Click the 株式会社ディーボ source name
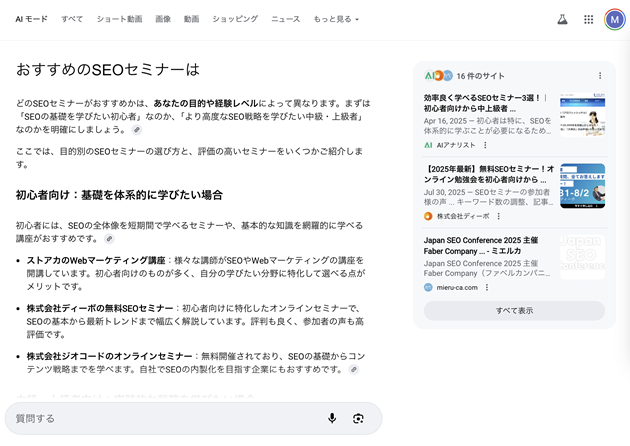 click(463, 216)
